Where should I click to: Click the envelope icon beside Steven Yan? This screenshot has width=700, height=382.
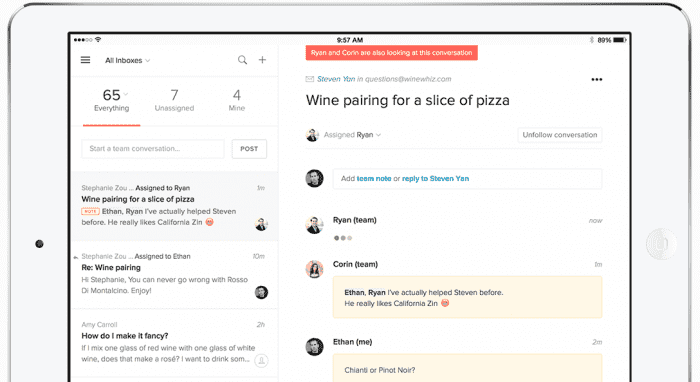pyautogui.click(x=309, y=79)
